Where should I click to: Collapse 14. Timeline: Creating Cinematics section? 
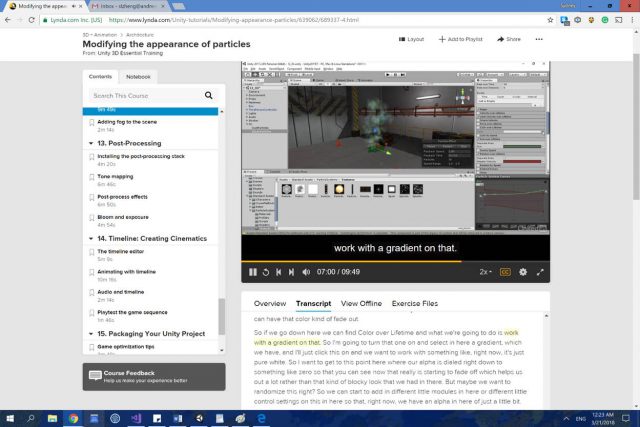click(x=91, y=238)
